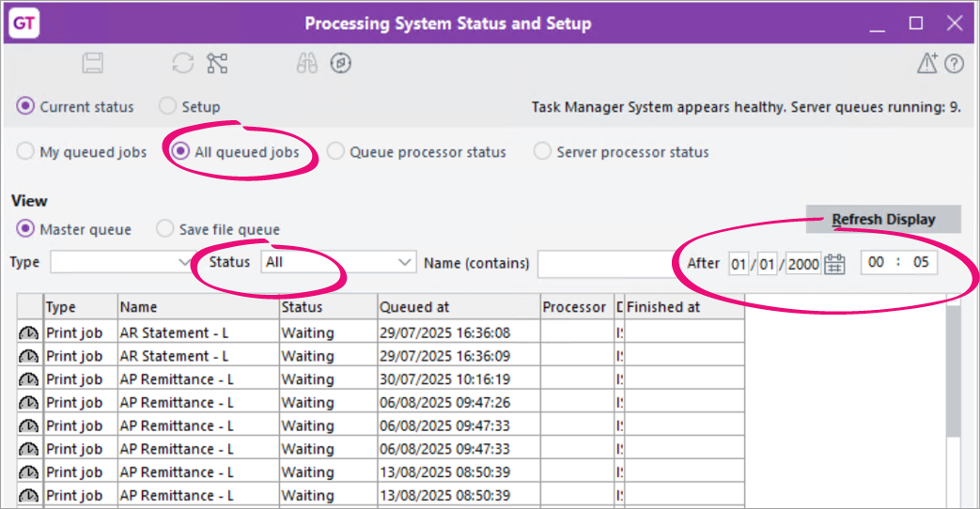
Task: Click the network tree toolbar icon
Action: point(217,63)
